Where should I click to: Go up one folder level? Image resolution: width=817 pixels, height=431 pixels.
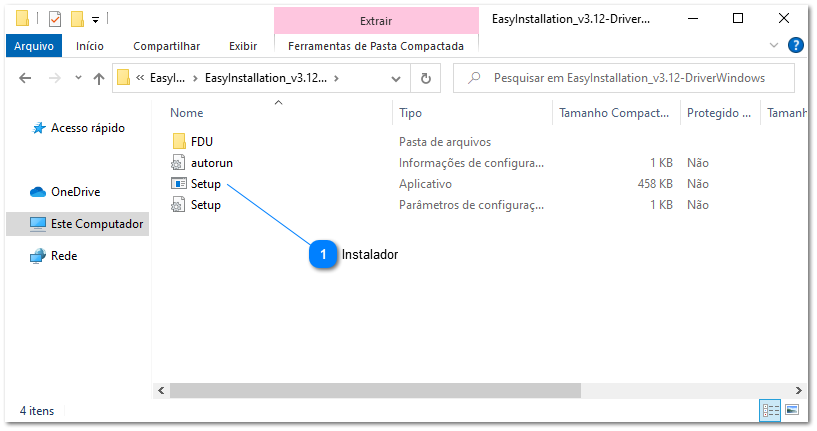98,78
